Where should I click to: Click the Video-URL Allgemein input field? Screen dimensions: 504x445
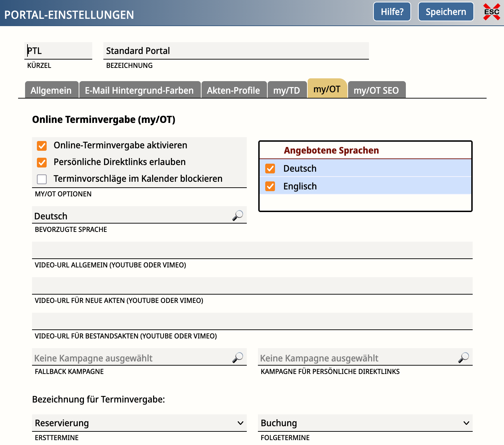pos(252,250)
